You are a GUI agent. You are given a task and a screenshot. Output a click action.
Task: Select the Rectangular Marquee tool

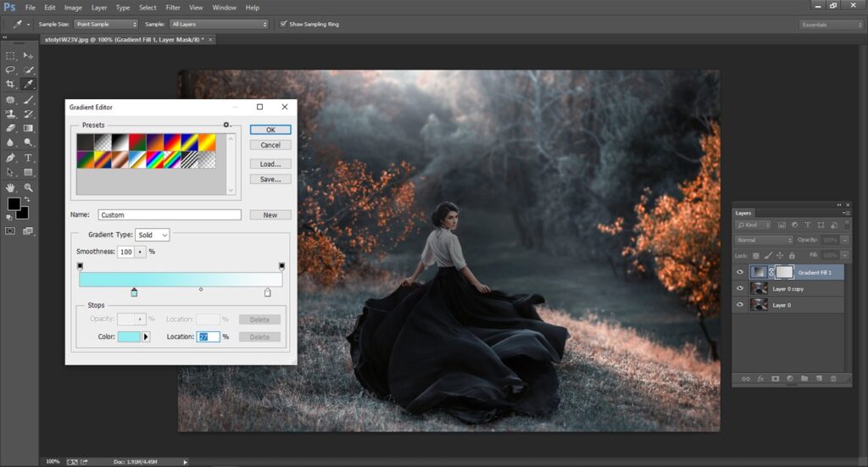click(x=10, y=55)
